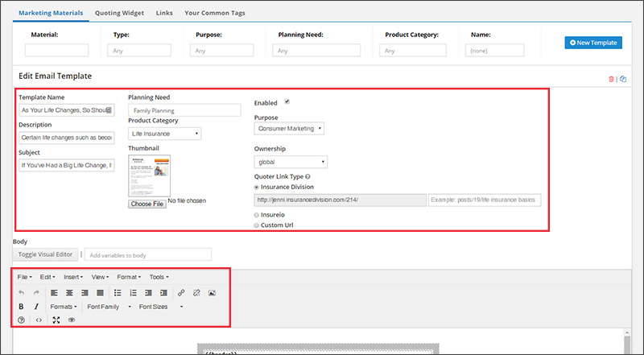Justify text in editor

[100, 293]
